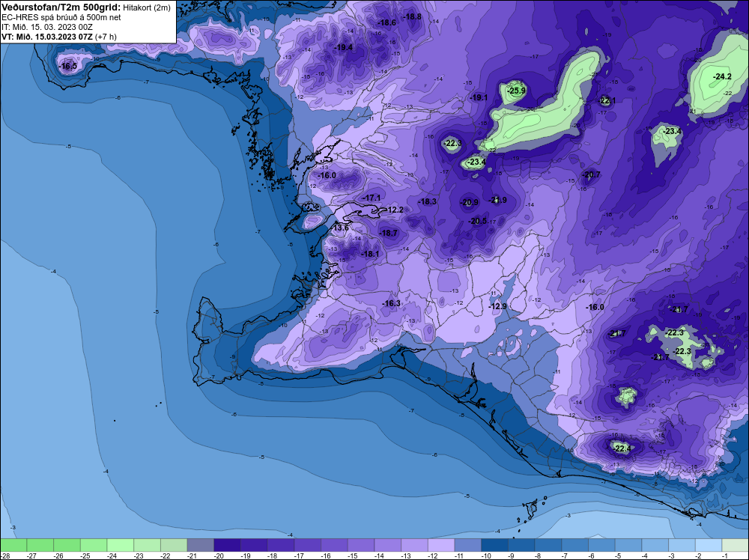This screenshot has height=560, width=749.
Task: Click the -18 number in the legend
Action: pyautogui.click(x=273, y=556)
